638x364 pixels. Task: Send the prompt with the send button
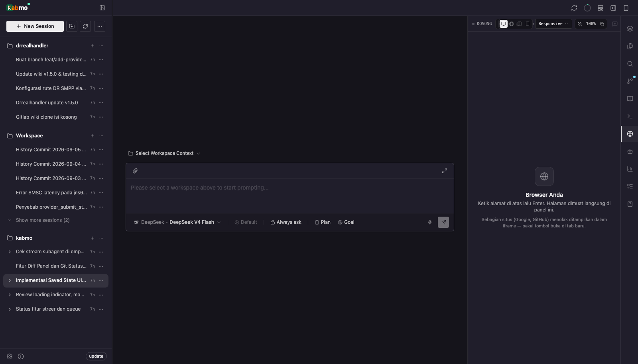coord(443,222)
